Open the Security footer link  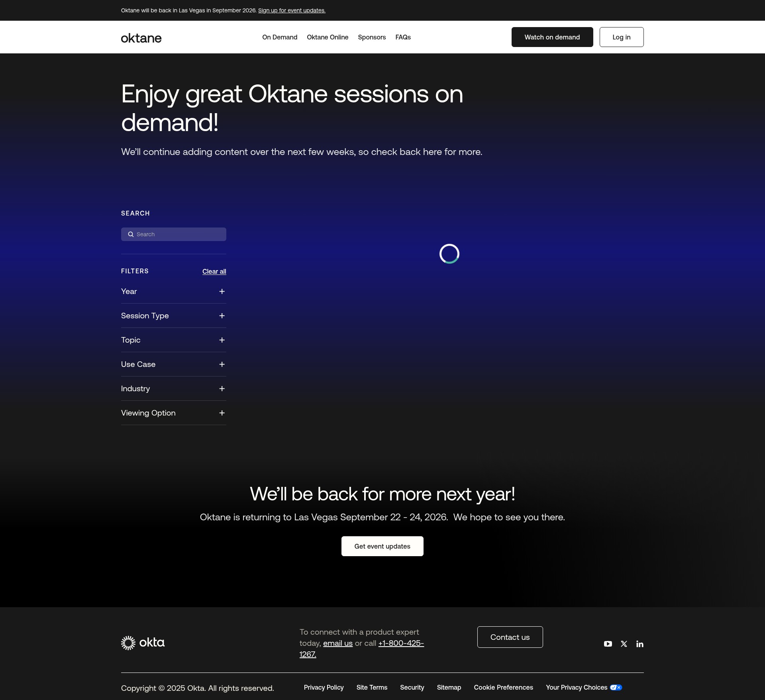point(412,687)
